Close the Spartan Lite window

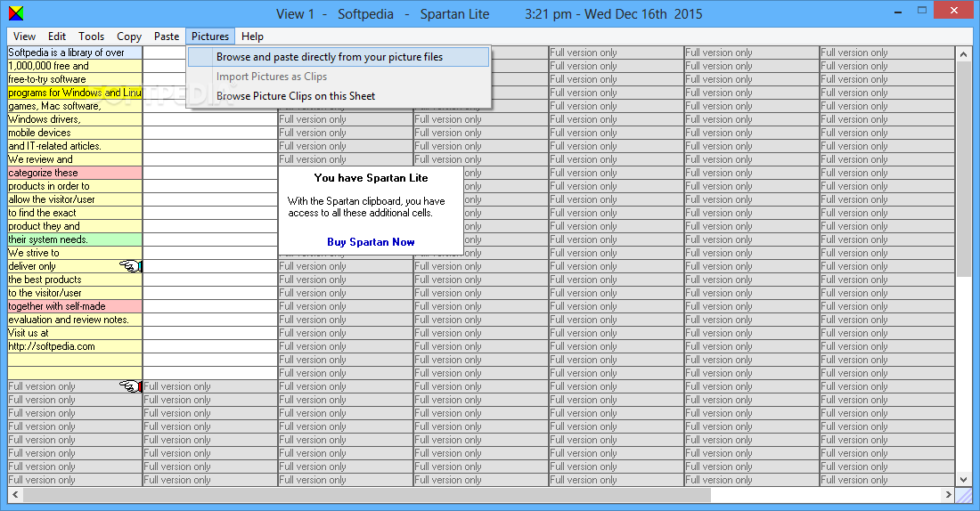954,11
